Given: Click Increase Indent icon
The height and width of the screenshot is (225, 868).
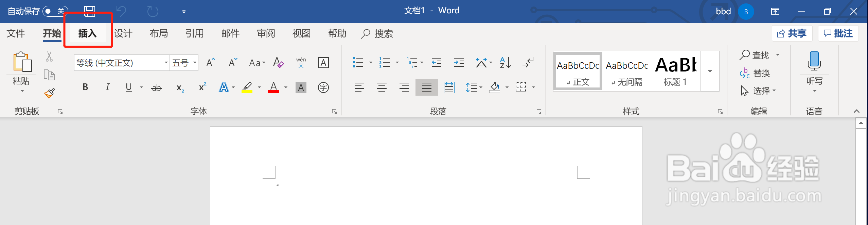Looking at the screenshot, I should [459, 62].
